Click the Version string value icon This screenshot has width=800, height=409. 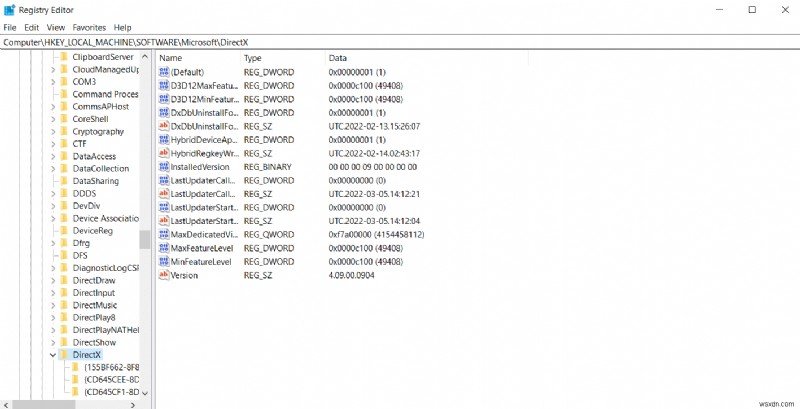point(164,275)
